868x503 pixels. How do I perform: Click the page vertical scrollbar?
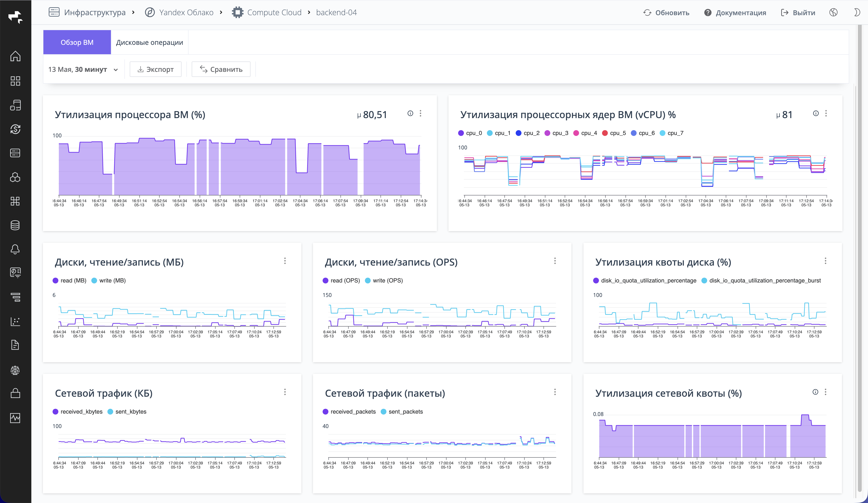[860, 258]
